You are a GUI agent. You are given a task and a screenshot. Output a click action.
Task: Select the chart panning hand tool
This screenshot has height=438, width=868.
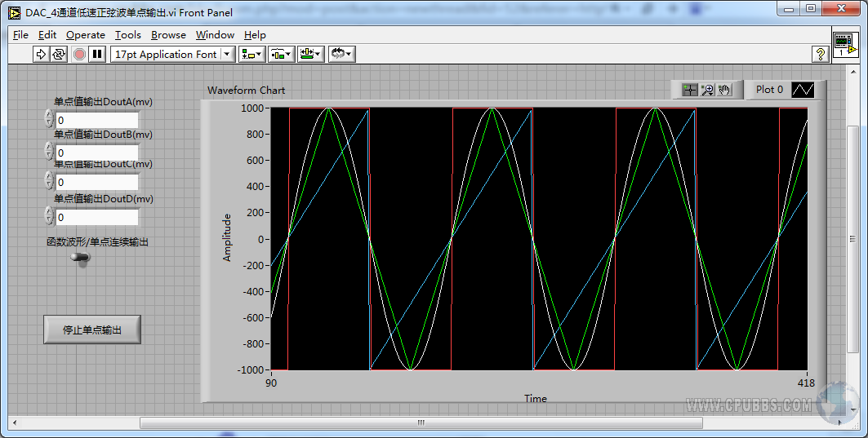[724, 91]
